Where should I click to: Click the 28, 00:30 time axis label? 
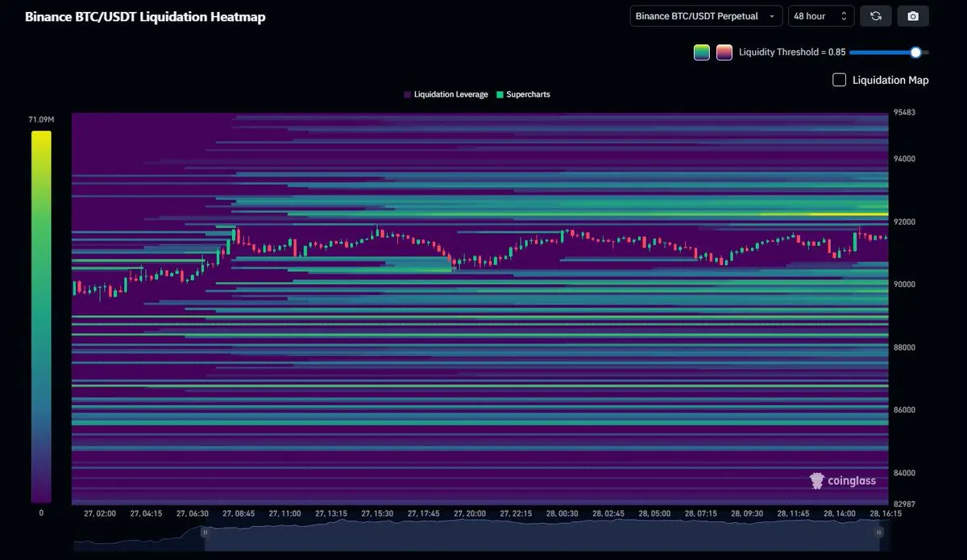tap(562, 513)
